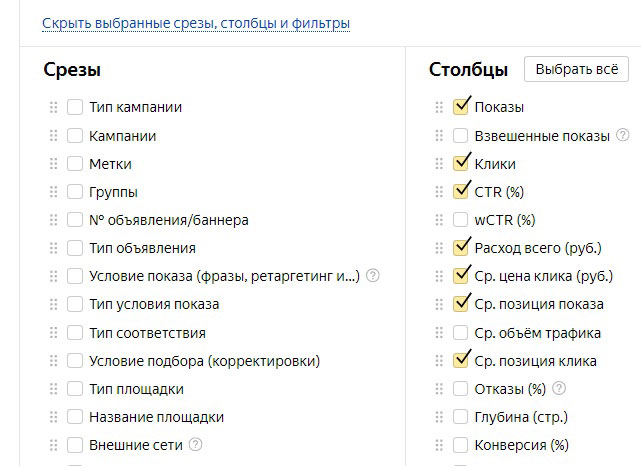Toggle the Ср. объём трафика checkbox

pyautogui.click(x=460, y=332)
